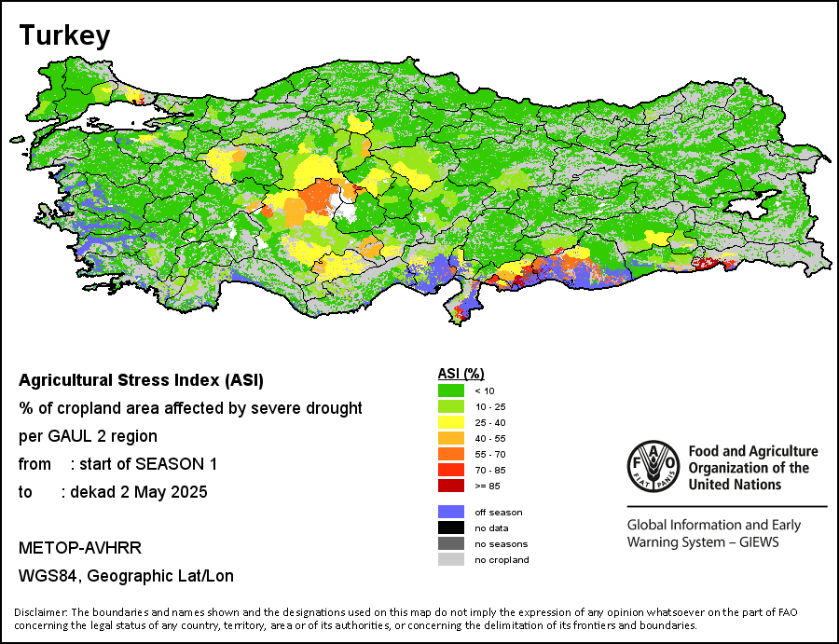The height and width of the screenshot is (644, 839).
Task: Click the dark gray 'no seasons' swatch
Action: click(x=451, y=543)
